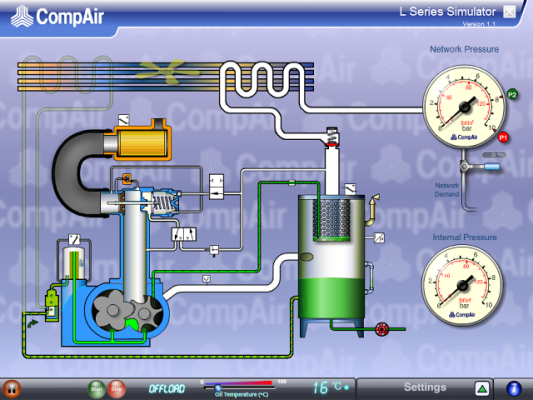Click the red P1 pressure marker
This screenshot has height=400, width=533.
pos(503,137)
